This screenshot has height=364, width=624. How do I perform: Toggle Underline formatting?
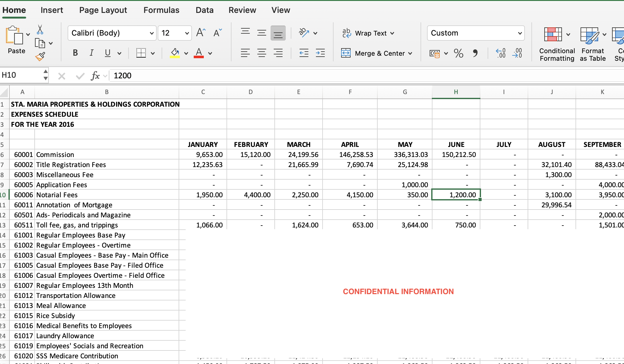(107, 53)
